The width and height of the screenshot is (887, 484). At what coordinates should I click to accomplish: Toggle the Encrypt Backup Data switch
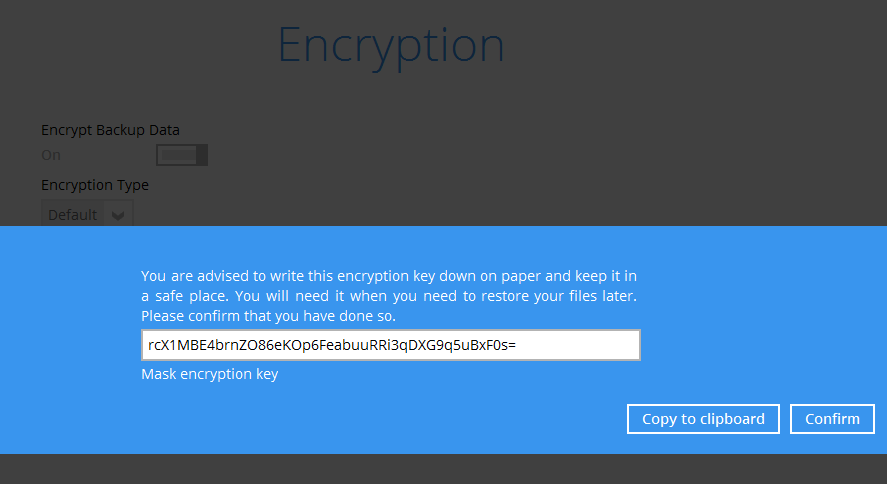[181, 155]
